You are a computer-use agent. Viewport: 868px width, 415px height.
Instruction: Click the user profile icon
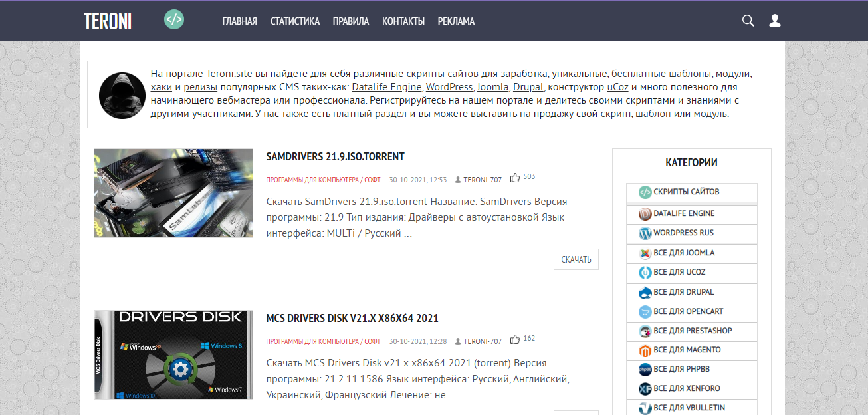(774, 21)
